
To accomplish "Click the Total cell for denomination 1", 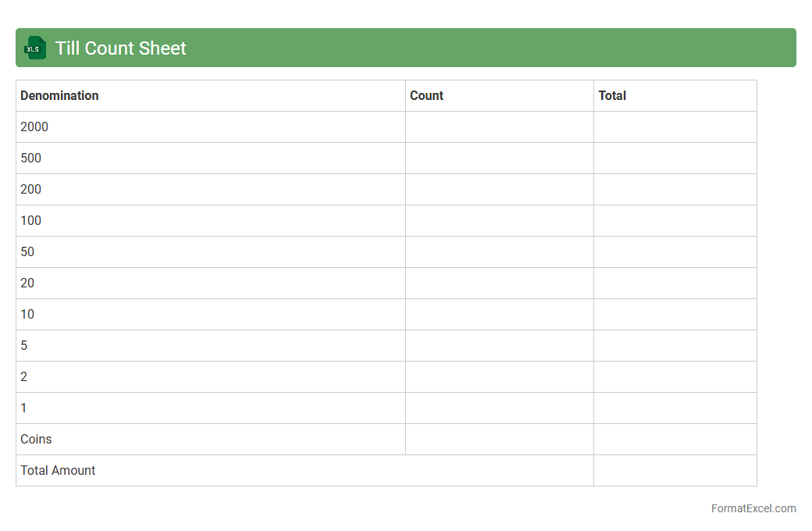I will coord(675,408).
